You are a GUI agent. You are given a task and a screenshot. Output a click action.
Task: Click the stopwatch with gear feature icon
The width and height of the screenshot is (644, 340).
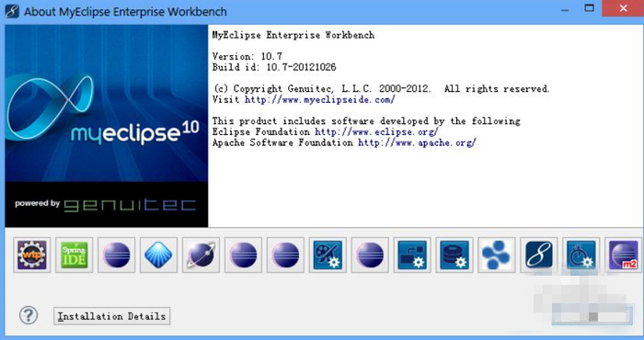point(581,255)
